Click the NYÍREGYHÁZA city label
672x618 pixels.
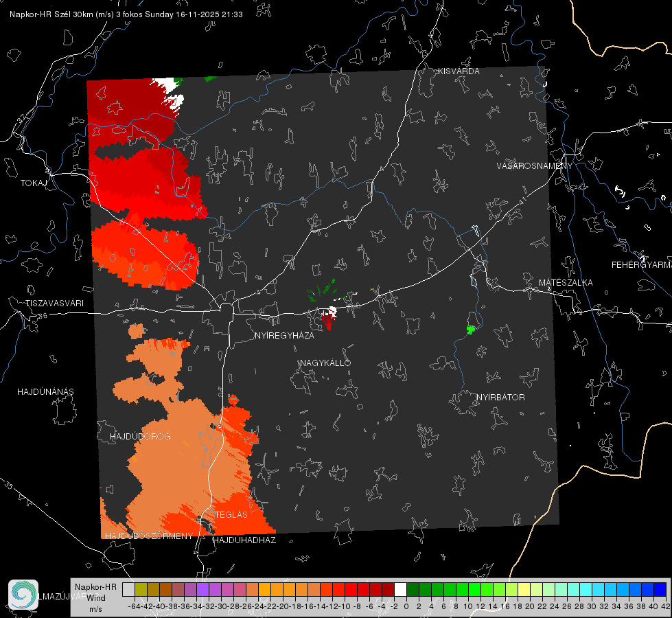[284, 336]
